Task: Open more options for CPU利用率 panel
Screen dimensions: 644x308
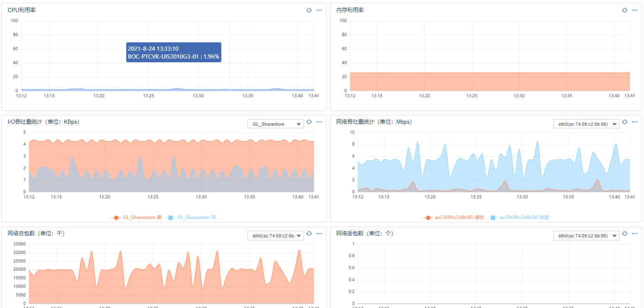Action: point(319,10)
